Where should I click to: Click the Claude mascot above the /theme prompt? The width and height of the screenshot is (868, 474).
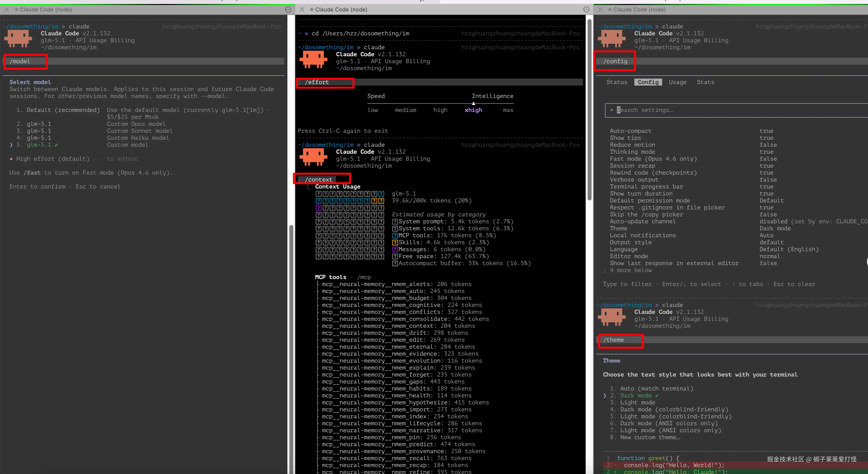[611, 318]
